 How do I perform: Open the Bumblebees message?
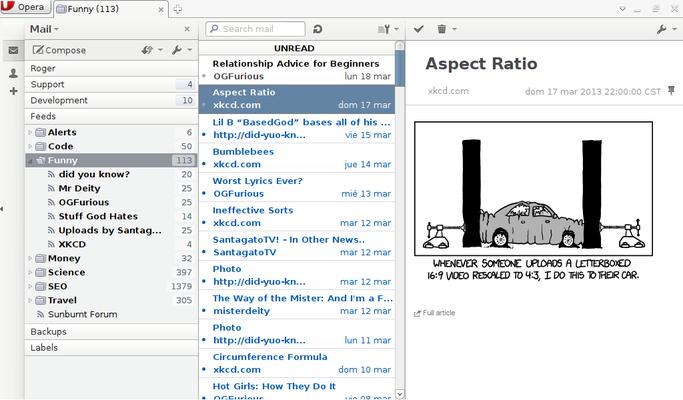(297, 158)
